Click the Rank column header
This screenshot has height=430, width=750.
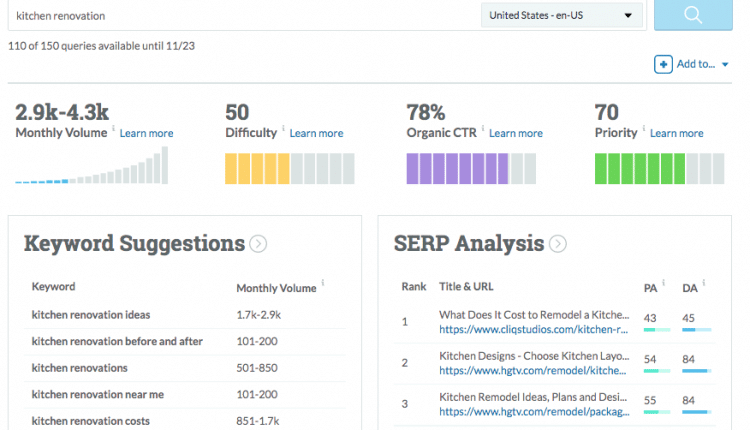point(414,287)
